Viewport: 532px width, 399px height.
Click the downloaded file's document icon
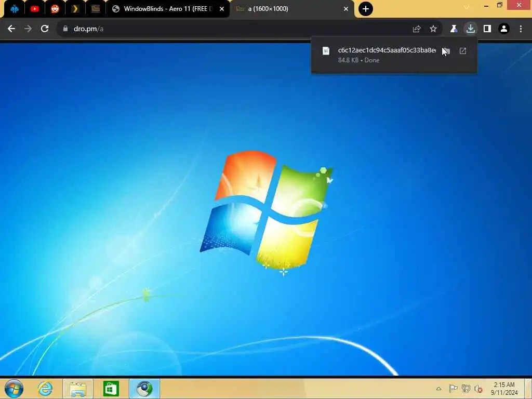click(x=326, y=51)
